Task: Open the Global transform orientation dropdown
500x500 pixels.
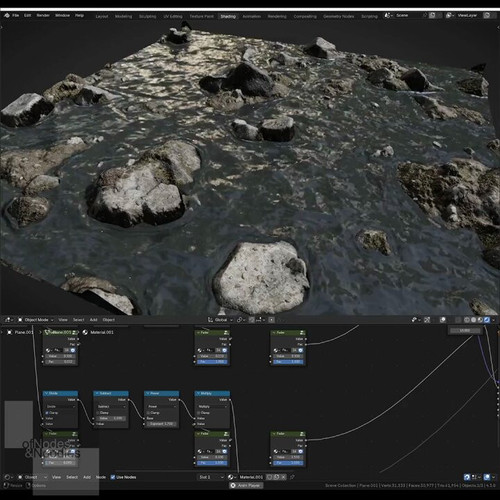Action: pyautogui.click(x=220, y=320)
